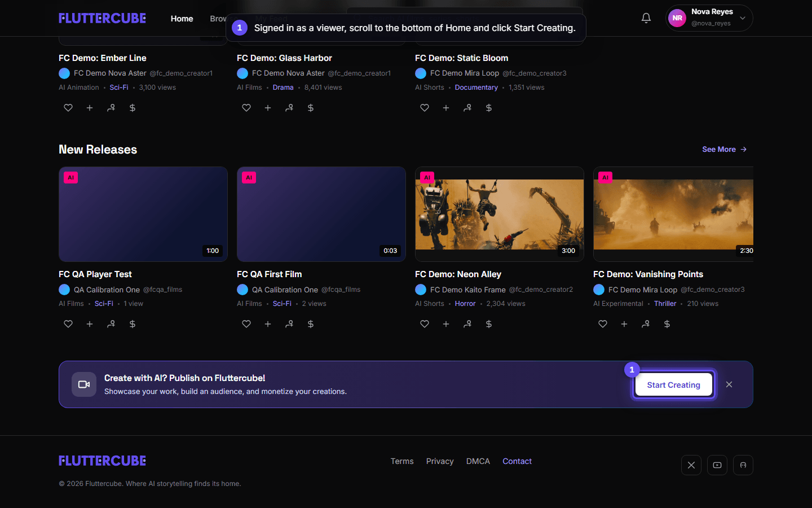The image size is (812, 508).
Task: Open the notifications bell
Action: [x=646, y=18]
